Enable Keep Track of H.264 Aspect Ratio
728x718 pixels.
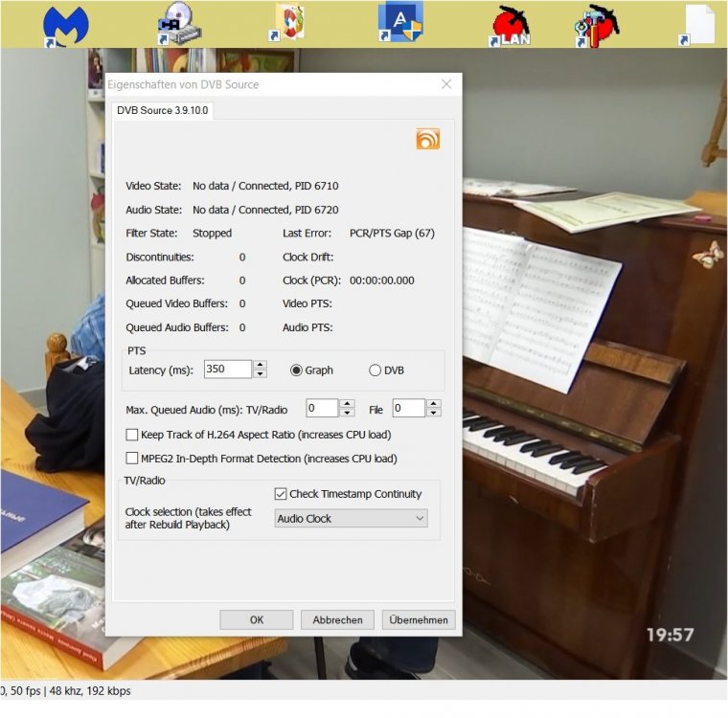(133, 435)
